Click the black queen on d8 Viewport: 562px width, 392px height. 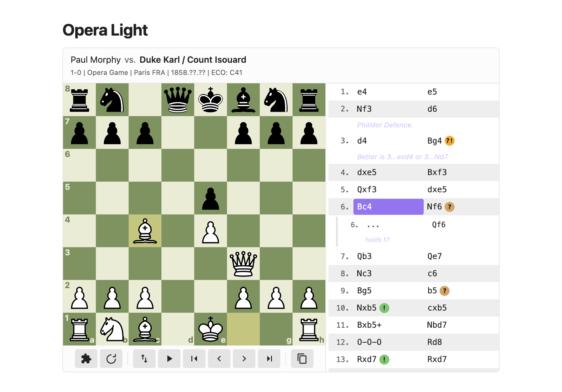click(178, 100)
